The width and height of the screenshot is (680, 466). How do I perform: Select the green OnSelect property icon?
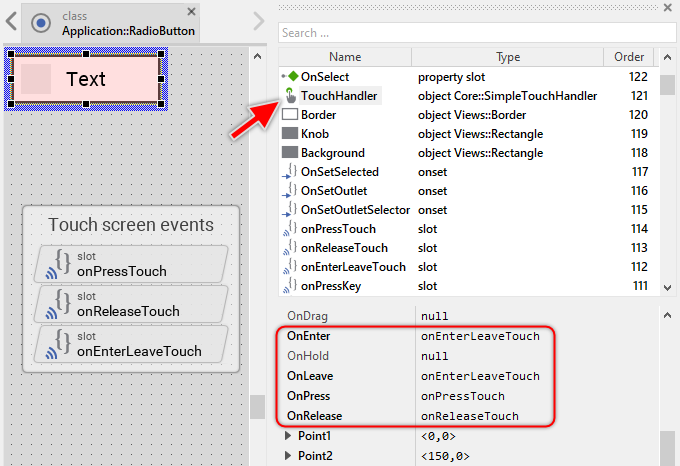291,76
